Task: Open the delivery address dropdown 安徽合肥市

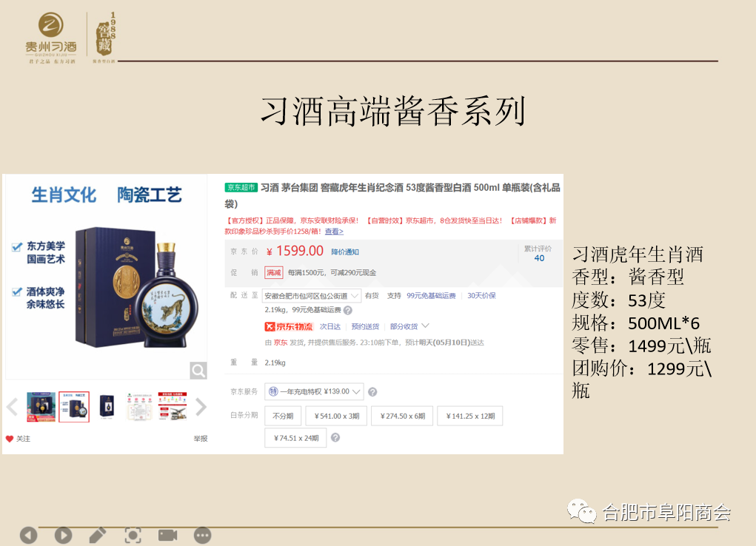Action: [312, 295]
